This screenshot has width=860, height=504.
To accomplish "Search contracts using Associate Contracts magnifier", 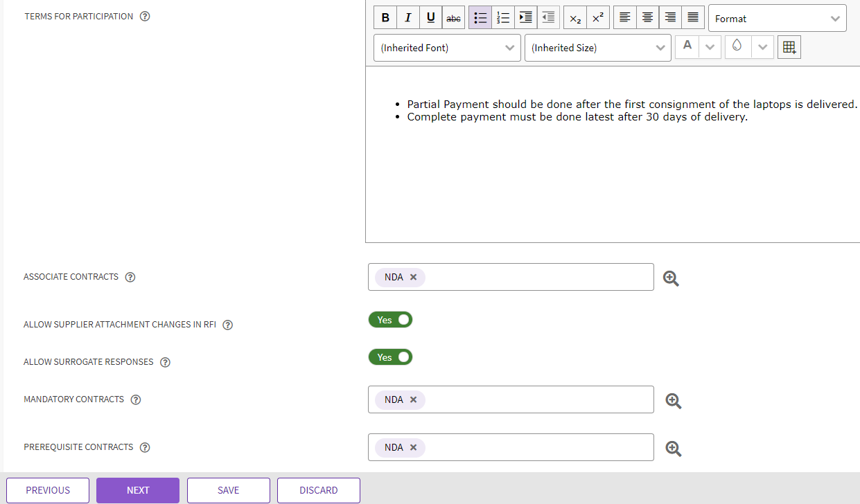I will pos(671,278).
